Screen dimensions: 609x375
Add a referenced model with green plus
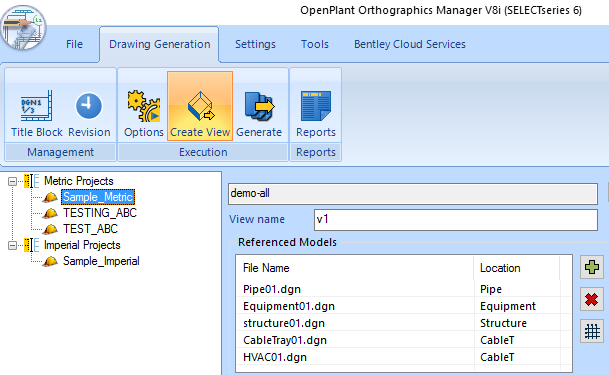click(x=592, y=267)
